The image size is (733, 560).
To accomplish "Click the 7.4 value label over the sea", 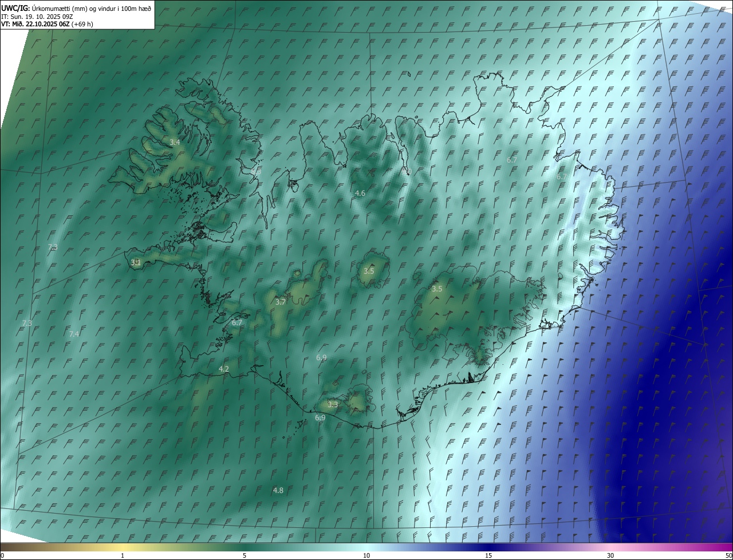I will [x=74, y=334].
